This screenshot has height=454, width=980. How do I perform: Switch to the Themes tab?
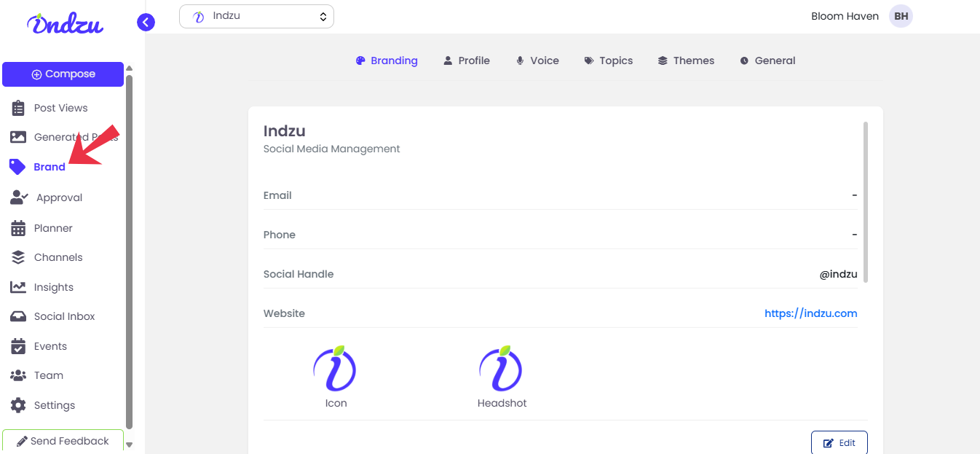pos(686,60)
